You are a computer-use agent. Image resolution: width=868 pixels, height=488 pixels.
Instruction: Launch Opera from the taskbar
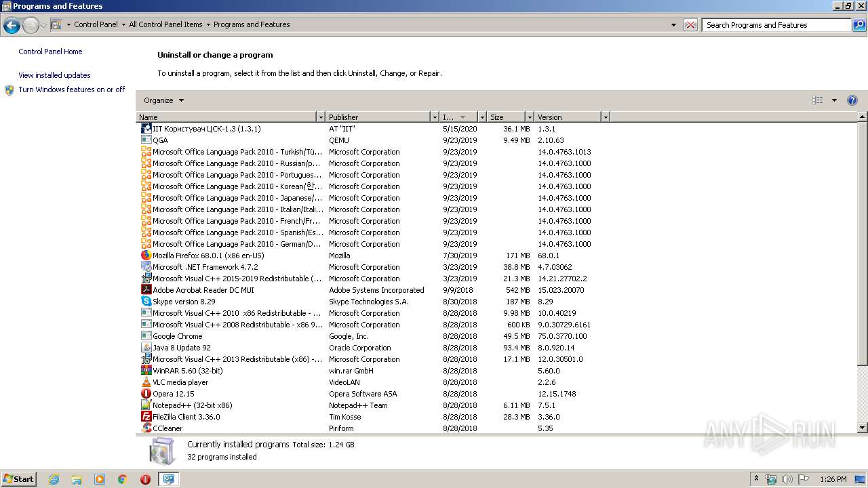145,479
